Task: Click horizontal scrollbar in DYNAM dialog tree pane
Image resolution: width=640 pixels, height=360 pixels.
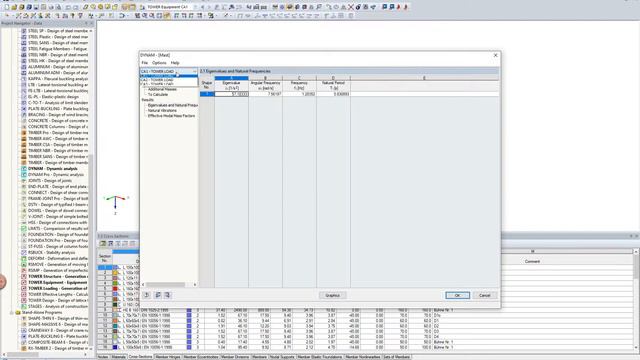Action: coord(165,284)
